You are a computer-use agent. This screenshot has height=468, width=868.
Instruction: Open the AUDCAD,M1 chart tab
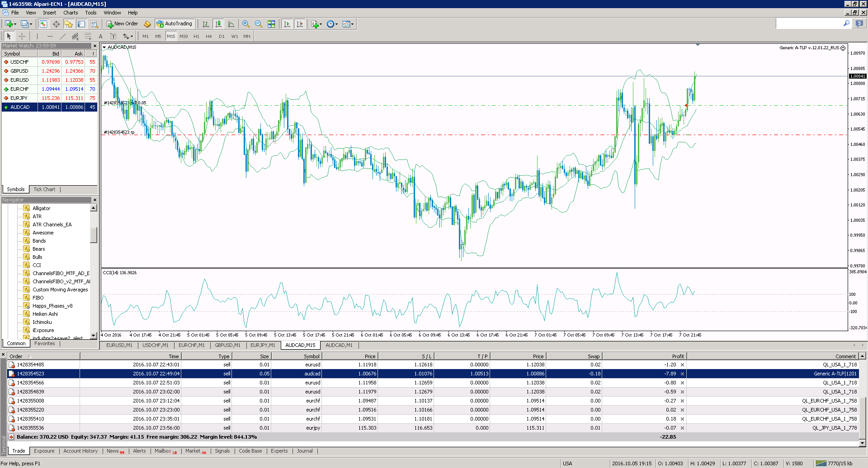(x=339, y=345)
